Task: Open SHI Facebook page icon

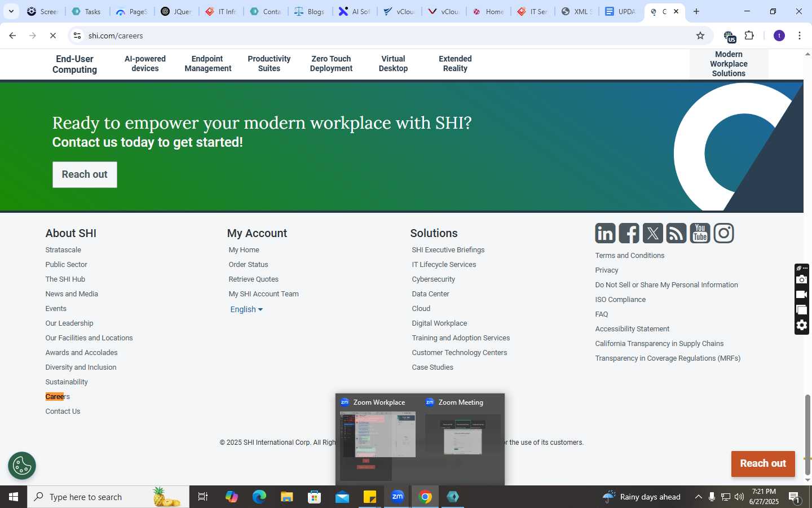Action: click(629, 233)
